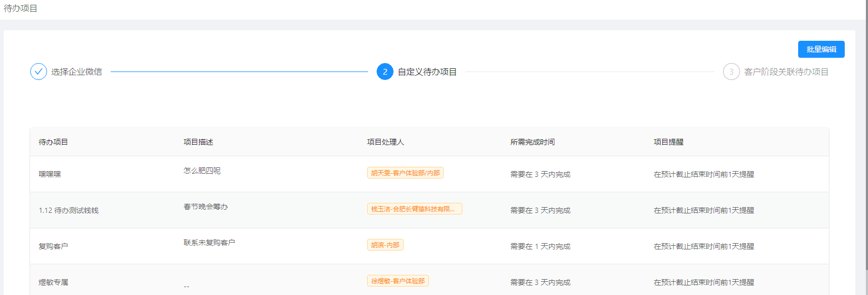Image resolution: width=868 pixels, height=295 pixels.
Task: Click the 项目描述 column header
Action: pyautogui.click(x=198, y=142)
